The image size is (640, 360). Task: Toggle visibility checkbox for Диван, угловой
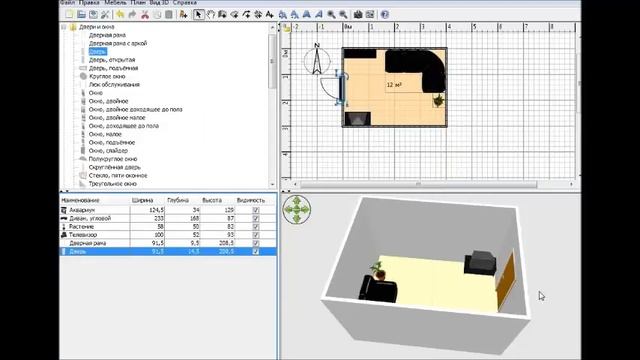pyautogui.click(x=256, y=218)
